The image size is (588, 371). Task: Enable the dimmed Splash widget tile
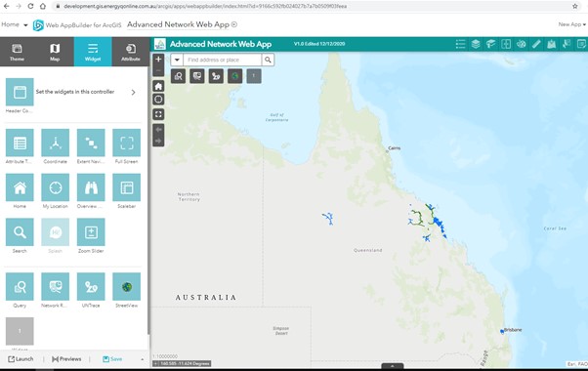[x=55, y=232]
